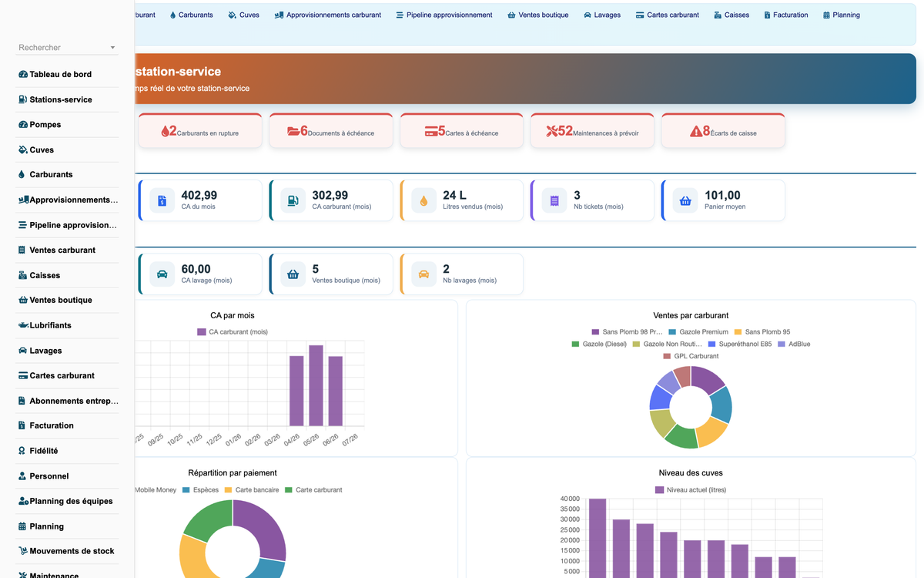
Task: Click Mouvements de stock icon in sidebar
Action: tap(22, 551)
